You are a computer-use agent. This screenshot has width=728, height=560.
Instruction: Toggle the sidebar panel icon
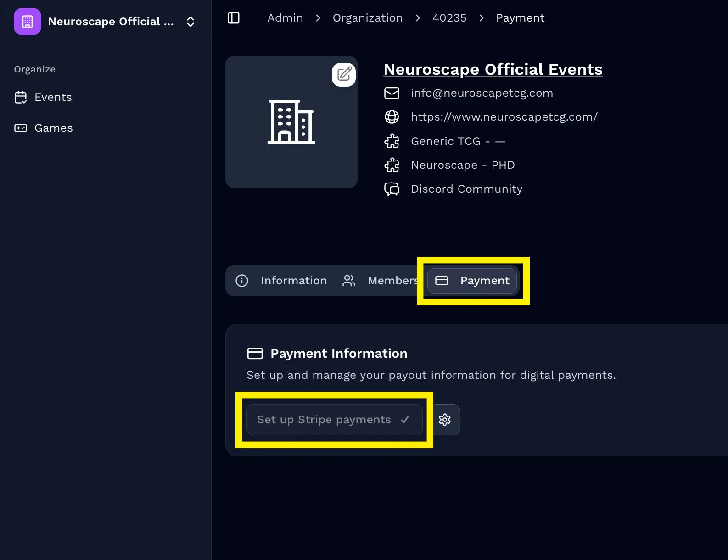pyautogui.click(x=234, y=18)
